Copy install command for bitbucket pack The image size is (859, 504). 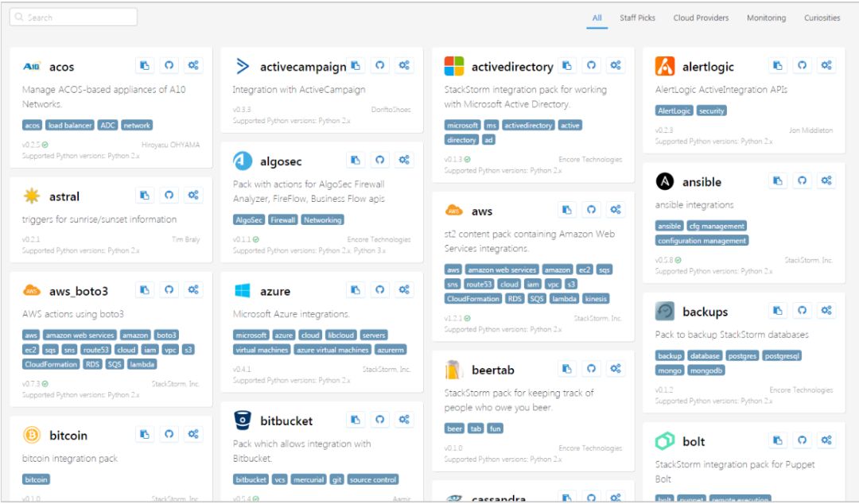point(356,420)
